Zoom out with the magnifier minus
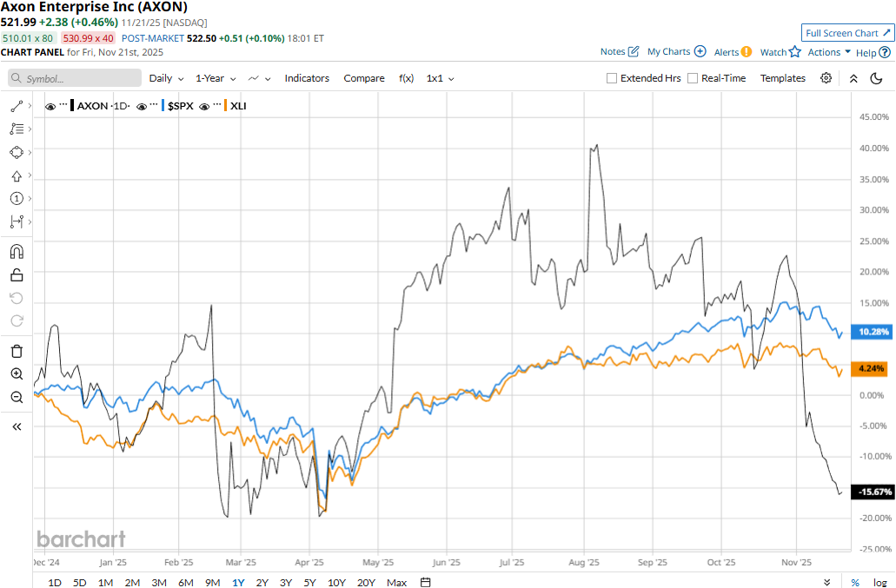The width and height of the screenshot is (896, 588). point(17,397)
